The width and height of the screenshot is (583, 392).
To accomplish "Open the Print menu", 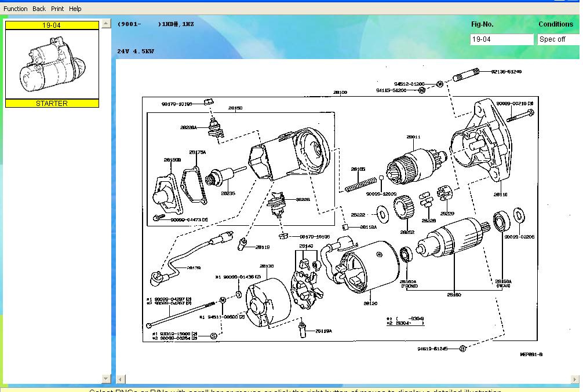I will (x=57, y=9).
